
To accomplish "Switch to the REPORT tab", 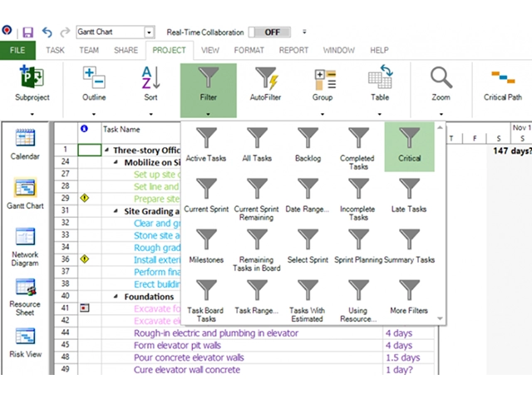I will (x=293, y=50).
